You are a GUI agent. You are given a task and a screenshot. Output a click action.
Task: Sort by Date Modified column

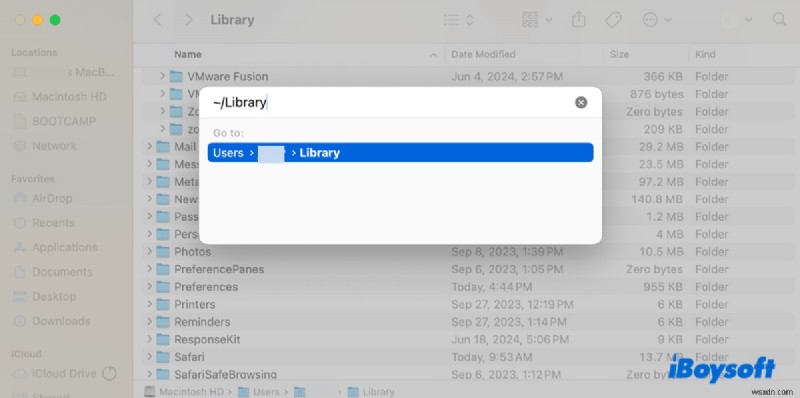(x=483, y=54)
